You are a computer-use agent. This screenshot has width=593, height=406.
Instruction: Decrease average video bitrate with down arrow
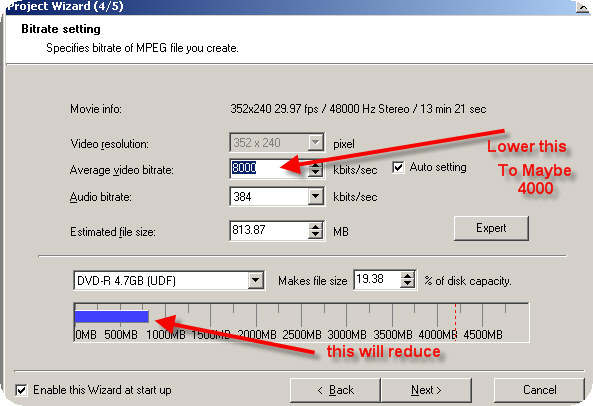pos(315,173)
